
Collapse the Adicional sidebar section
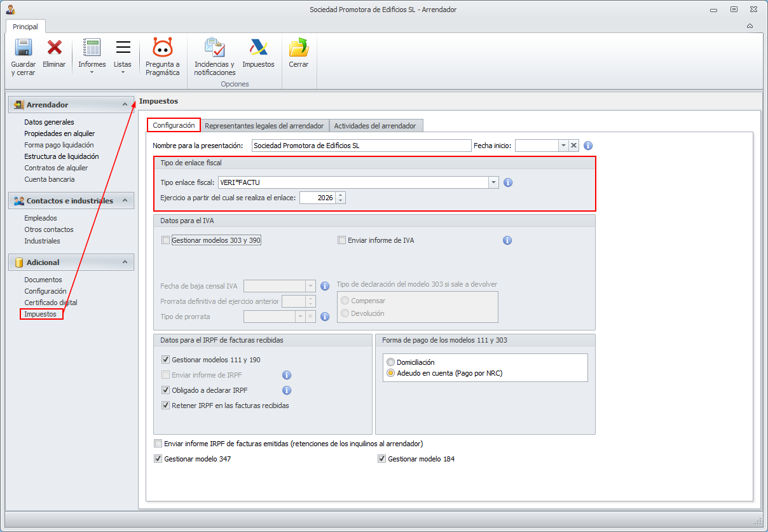(x=125, y=263)
